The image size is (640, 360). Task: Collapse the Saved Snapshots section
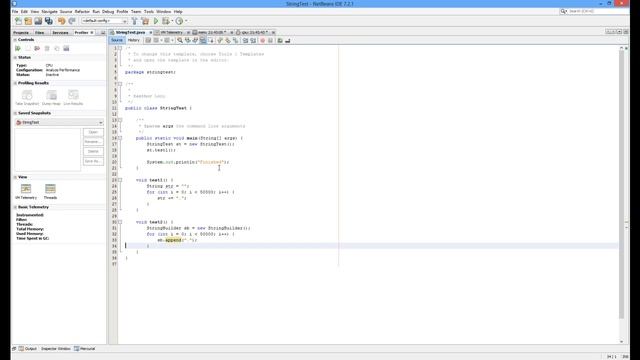click(x=15, y=113)
